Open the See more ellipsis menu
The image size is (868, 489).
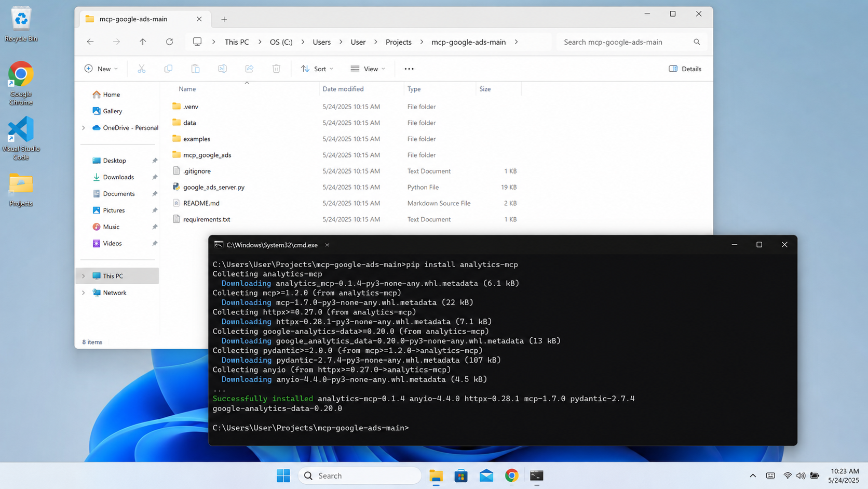[409, 69]
